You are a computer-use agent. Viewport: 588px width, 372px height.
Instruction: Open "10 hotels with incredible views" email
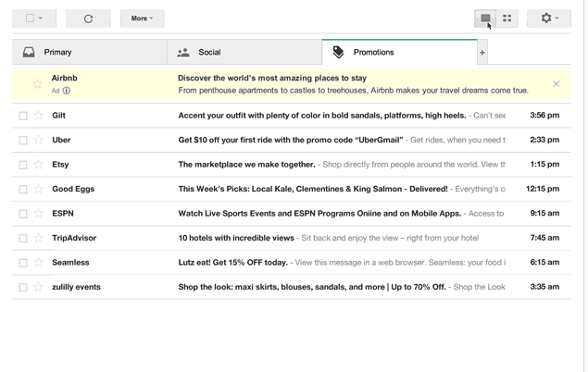point(236,238)
